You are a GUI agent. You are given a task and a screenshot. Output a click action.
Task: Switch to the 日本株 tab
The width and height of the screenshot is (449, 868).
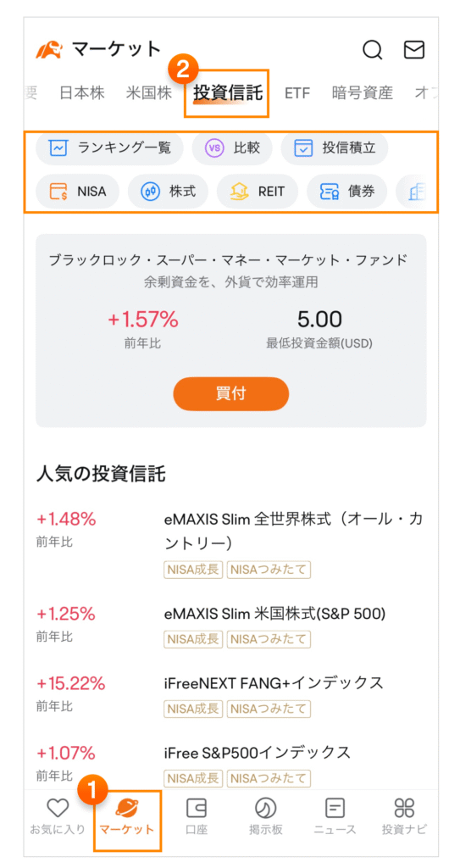coord(82,93)
